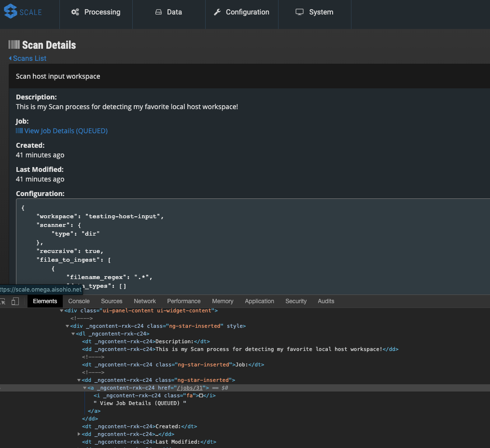The height and width of the screenshot is (448, 490).
Task: Click the job icon inside View Job Details
Action: coord(18,130)
